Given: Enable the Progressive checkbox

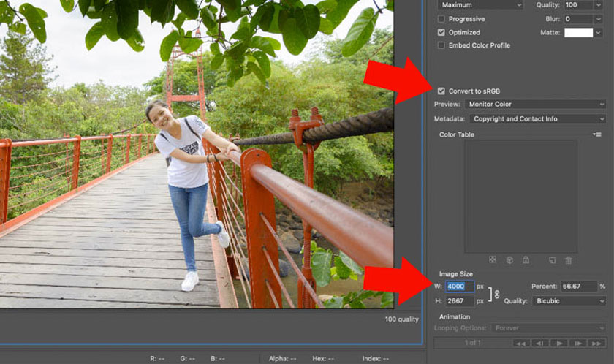Looking at the screenshot, I should click(441, 19).
